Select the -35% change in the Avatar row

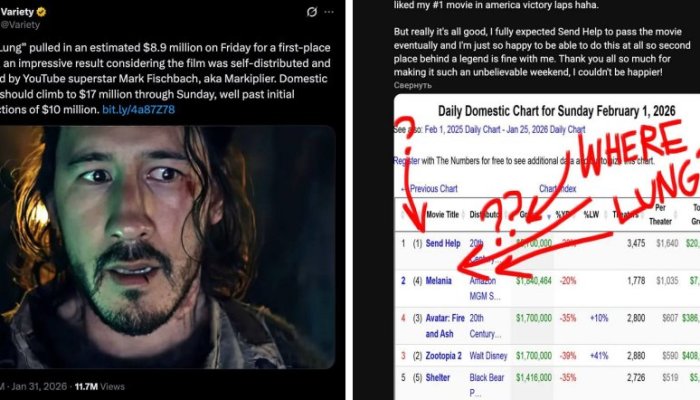(x=567, y=318)
